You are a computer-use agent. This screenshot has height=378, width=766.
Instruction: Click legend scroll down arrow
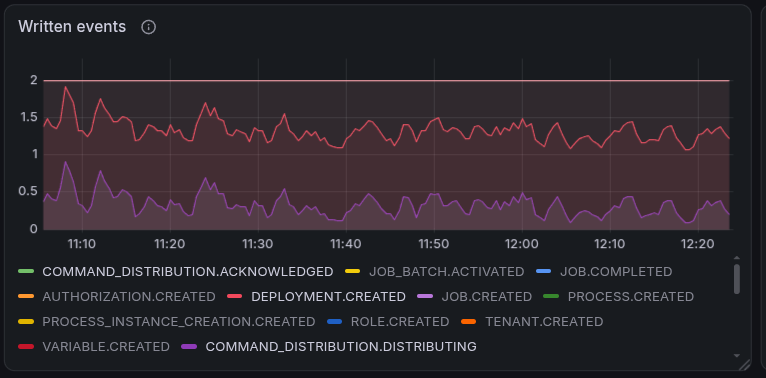coord(737,356)
